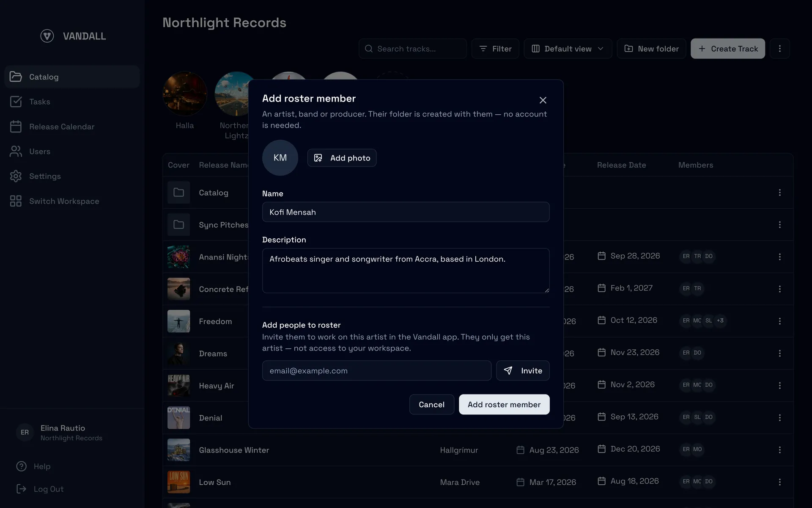Click the email invite input field
The width and height of the screenshot is (812, 508).
click(377, 371)
